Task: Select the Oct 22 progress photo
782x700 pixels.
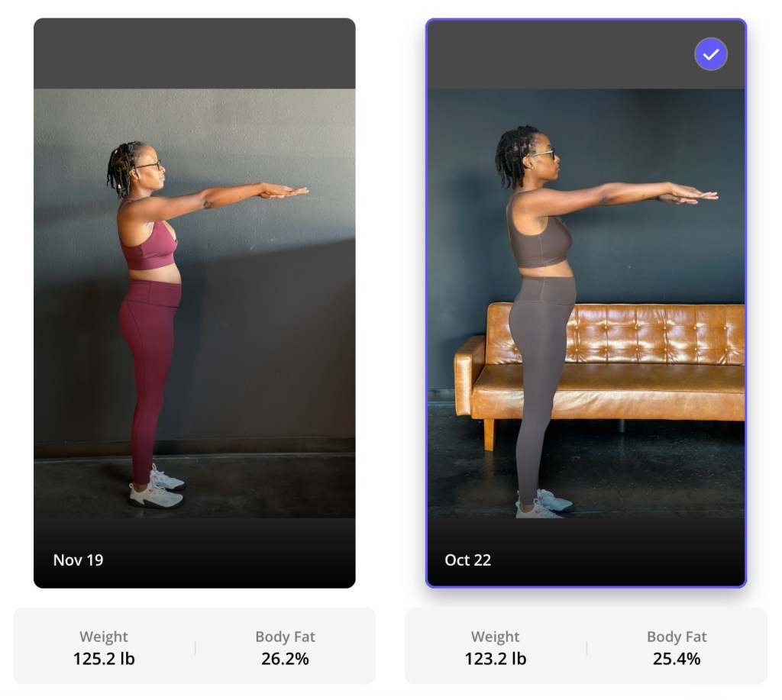Action: 586,303
